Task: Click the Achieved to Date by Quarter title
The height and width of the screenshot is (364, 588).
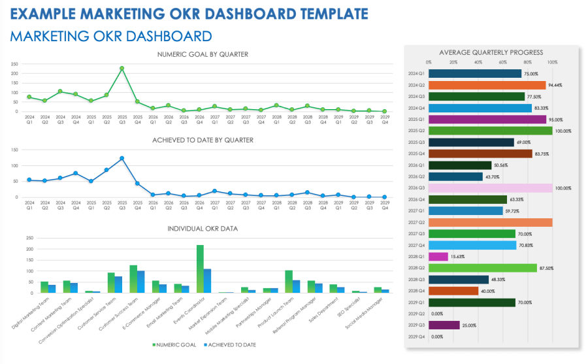Action: coord(203,140)
